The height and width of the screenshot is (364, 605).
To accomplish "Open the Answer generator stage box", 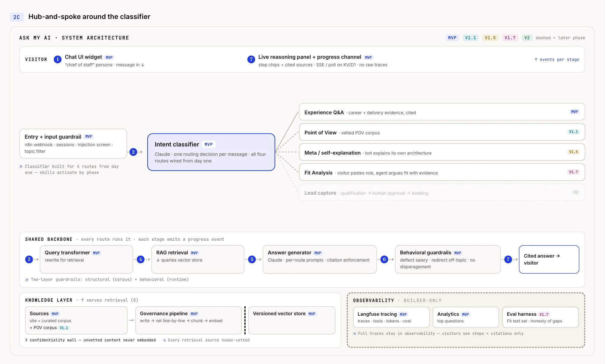I will tap(320, 259).
